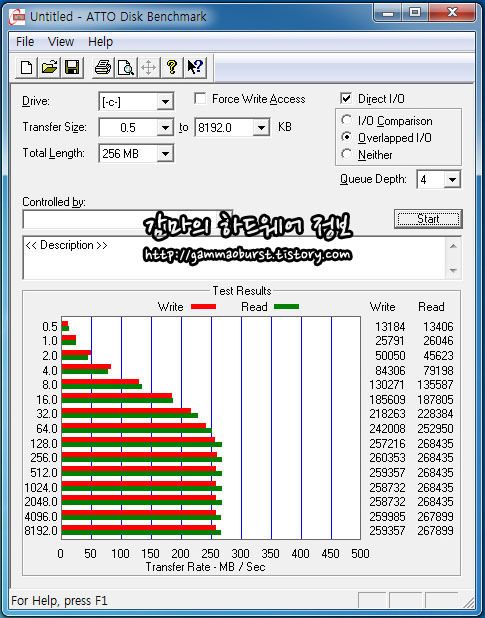This screenshot has width=485, height=618.
Task: Enable Force Write Access checkbox
Action: click(x=200, y=99)
